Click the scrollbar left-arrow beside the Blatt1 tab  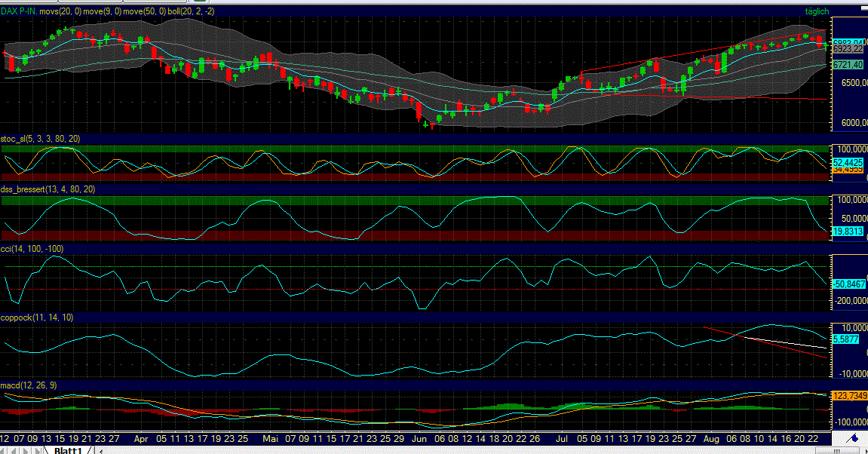tap(100, 449)
